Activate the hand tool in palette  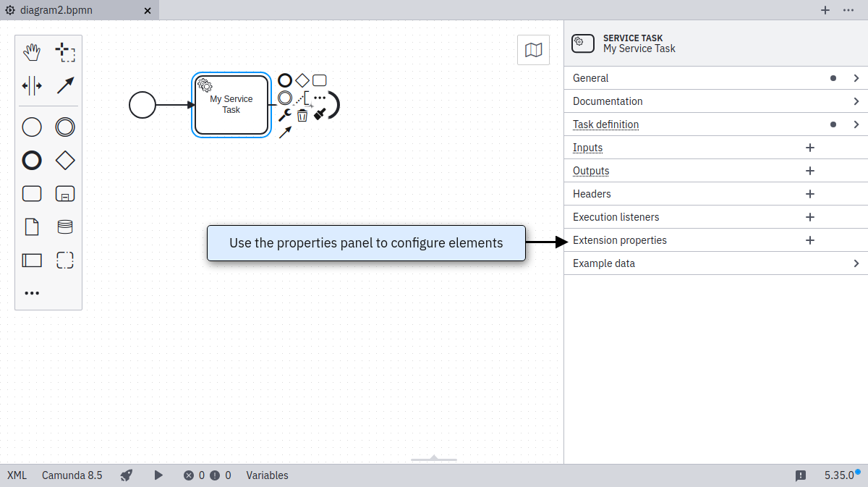[x=32, y=52]
